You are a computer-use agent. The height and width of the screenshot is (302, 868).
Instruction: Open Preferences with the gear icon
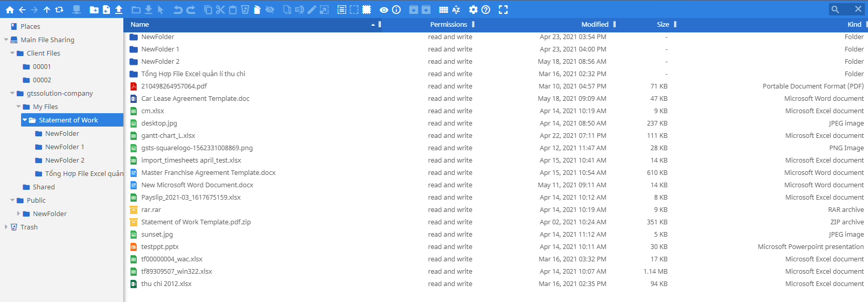pos(473,9)
